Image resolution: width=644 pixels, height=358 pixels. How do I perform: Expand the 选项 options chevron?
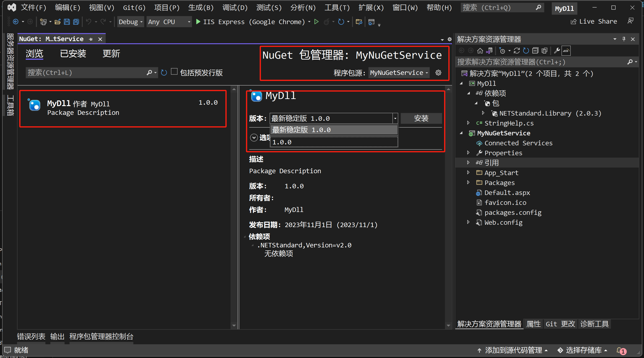tap(254, 137)
